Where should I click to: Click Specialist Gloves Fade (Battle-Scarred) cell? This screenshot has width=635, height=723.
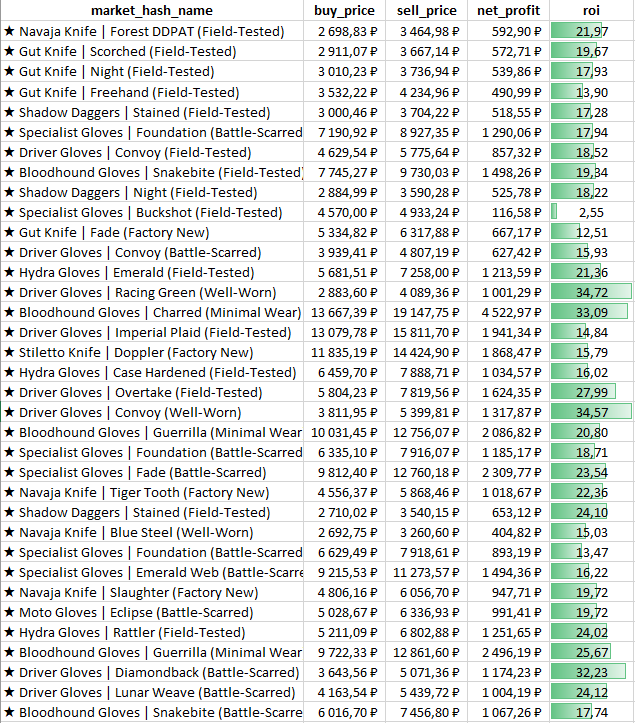pyautogui.click(x=152, y=472)
